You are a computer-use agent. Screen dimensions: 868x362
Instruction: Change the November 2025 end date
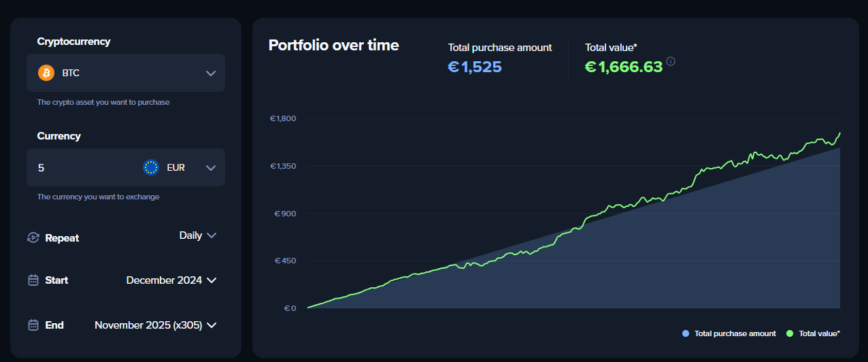pos(155,325)
